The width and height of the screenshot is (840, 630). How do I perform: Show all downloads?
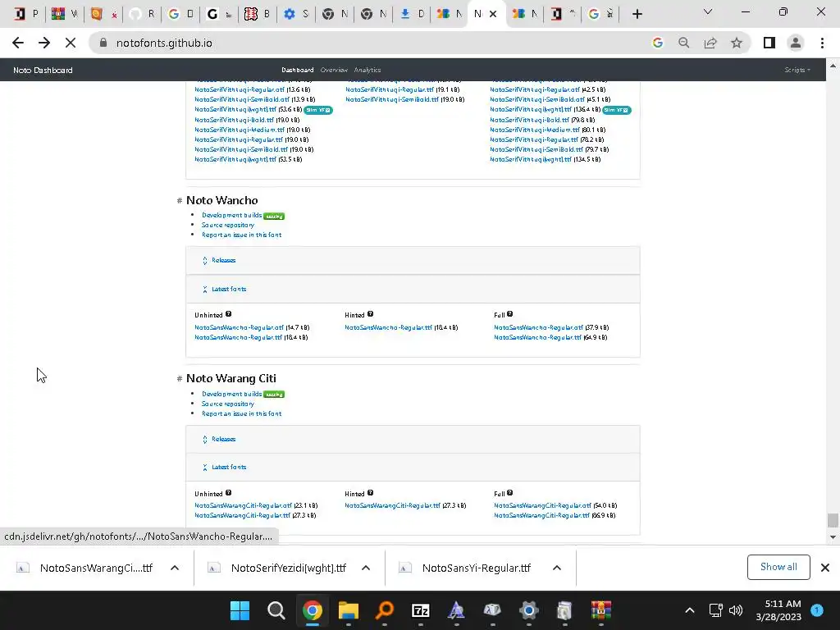pos(778,567)
